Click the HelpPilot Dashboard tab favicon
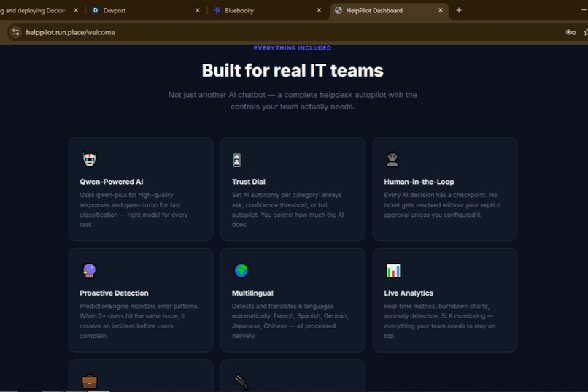This screenshot has height=392, width=588. coord(339,10)
